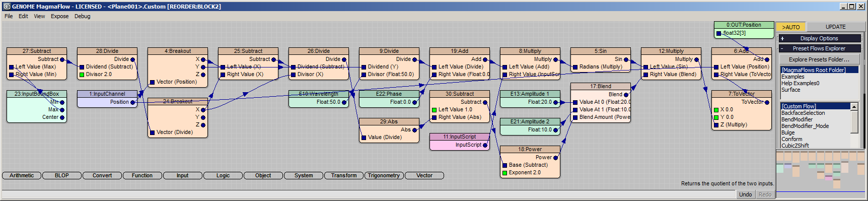
Task: Open the System node category
Action: [304, 175]
